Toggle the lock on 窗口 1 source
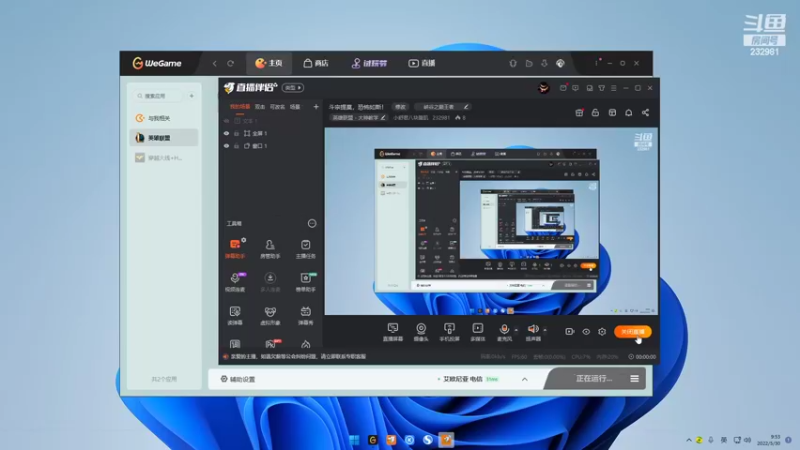Image resolution: width=800 pixels, height=450 pixels. [236, 146]
